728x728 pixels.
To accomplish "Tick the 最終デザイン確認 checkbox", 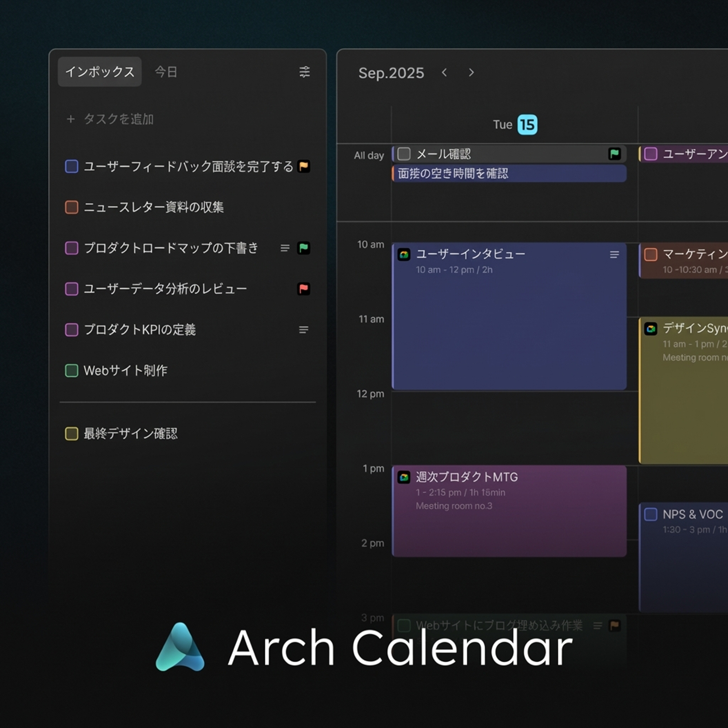I will point(72,434).
